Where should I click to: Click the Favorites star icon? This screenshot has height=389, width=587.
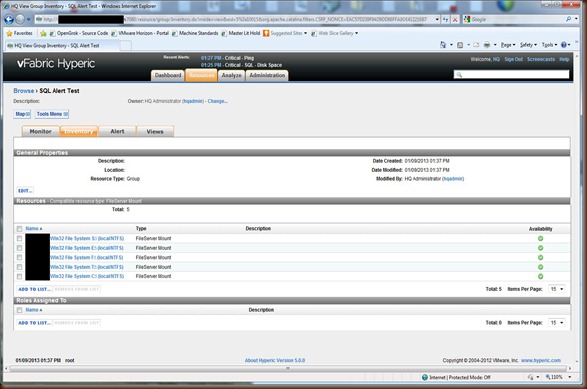9,33
